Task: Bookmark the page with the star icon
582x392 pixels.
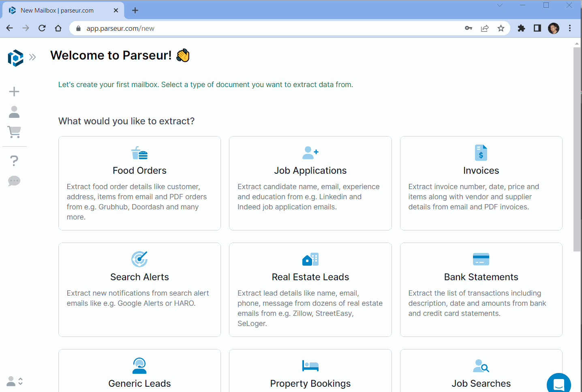Action: point(501,28)
